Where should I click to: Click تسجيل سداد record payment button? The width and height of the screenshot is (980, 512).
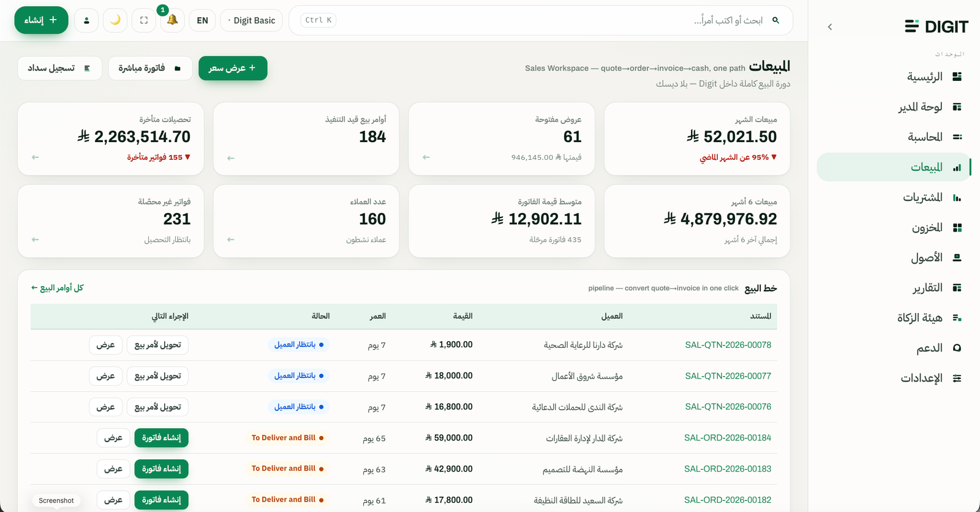pos(59,68)
